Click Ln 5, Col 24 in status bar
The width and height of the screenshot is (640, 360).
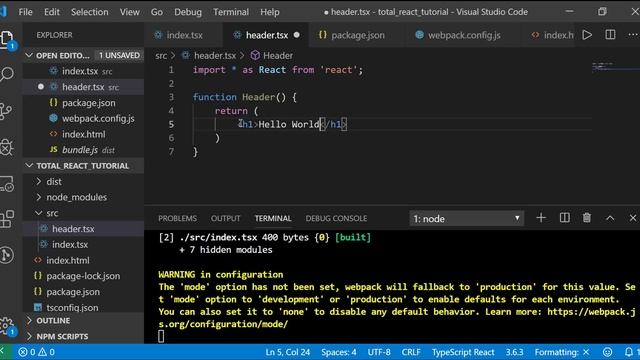pos(287,352)
